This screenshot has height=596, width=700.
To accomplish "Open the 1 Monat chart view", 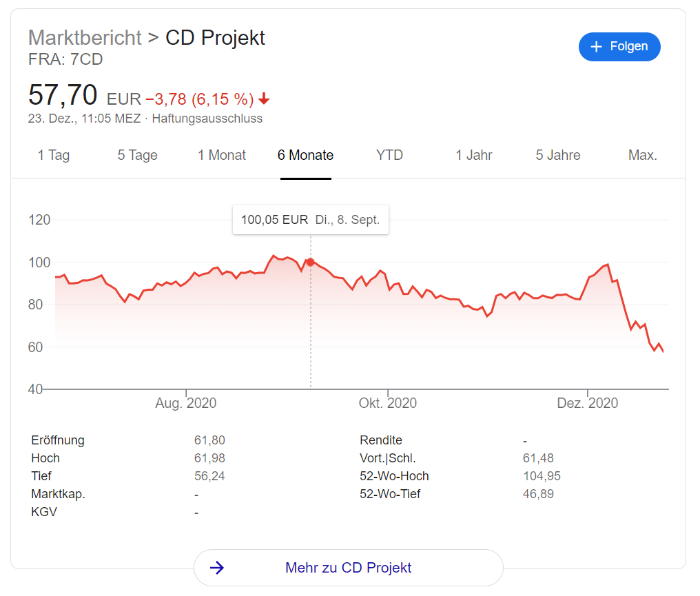I will pos(222,156).
